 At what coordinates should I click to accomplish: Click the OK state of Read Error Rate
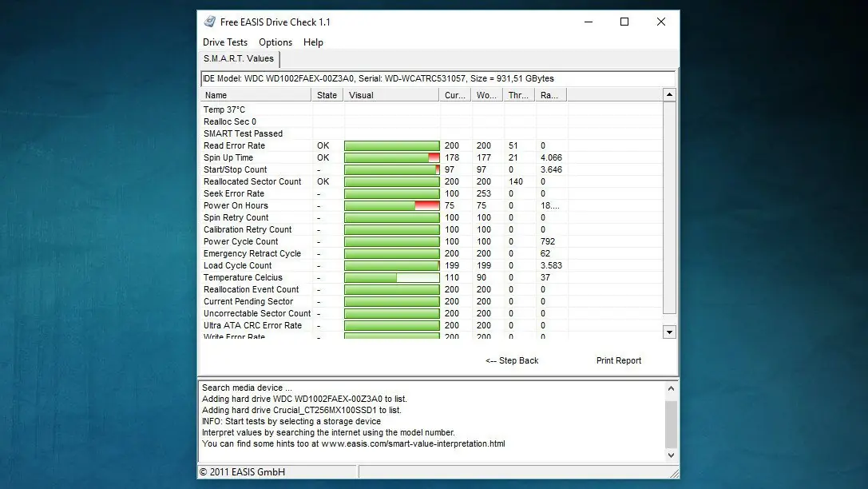(323, 145)
